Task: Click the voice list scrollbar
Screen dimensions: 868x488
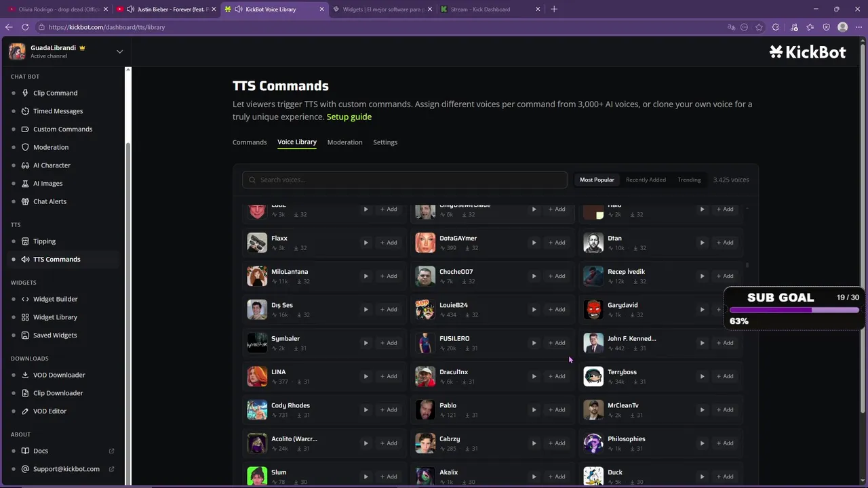Action: click(x=747, y=265)
